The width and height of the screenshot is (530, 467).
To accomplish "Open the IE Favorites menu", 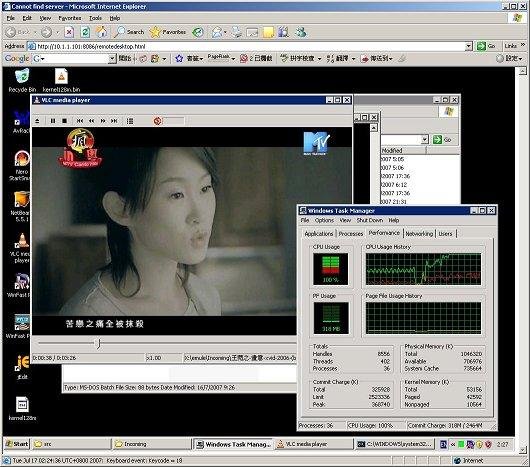I will (x=70, y=18).
